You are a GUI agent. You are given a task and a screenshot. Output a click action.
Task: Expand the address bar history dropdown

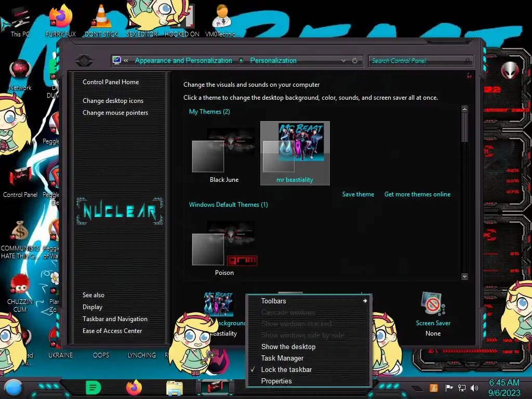pos(344,60)
